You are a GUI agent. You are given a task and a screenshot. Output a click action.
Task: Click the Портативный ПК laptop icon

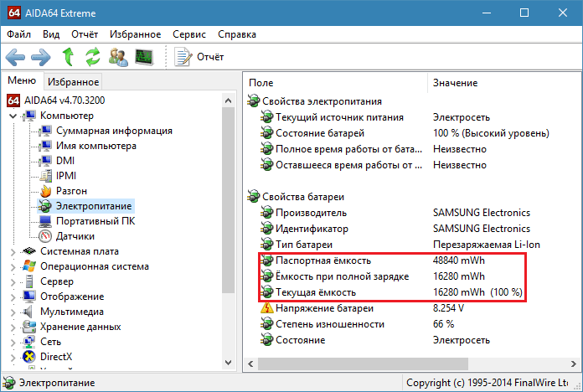point(45,221)
